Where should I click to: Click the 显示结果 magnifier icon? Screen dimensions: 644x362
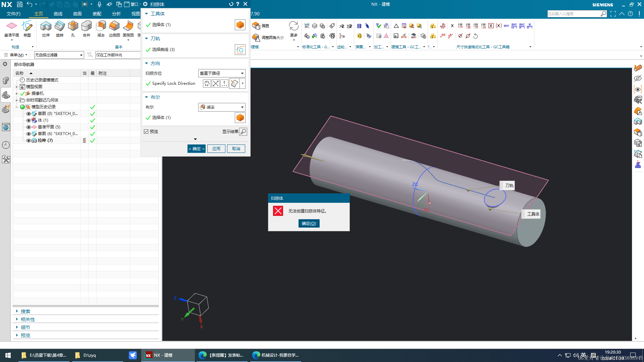[x=244, y=132]
